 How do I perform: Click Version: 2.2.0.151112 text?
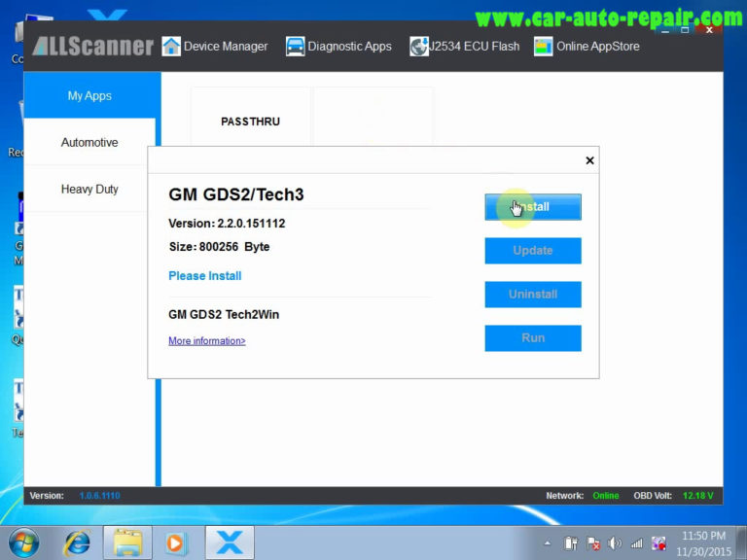(227, 224)
